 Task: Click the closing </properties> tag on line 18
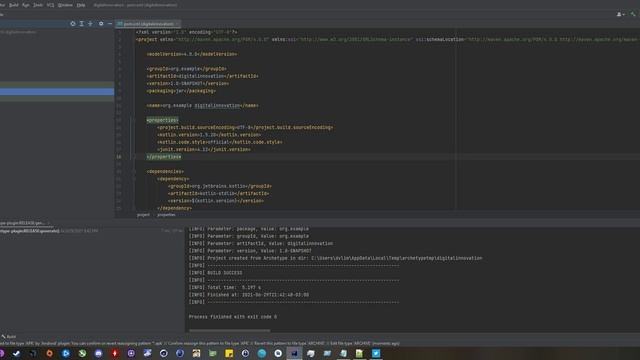pyautogui.click(x=164, y=157)
